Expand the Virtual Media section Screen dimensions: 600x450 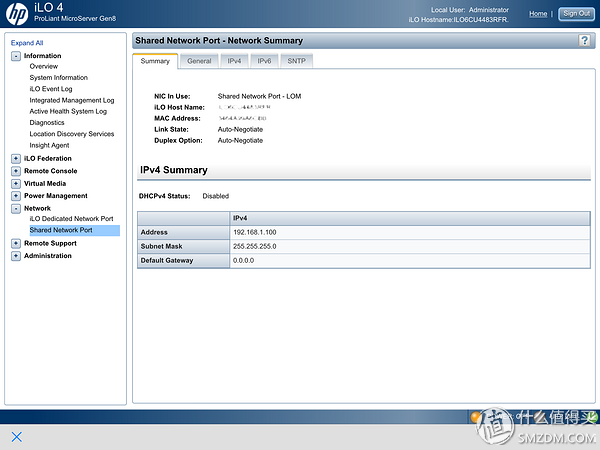16,184
